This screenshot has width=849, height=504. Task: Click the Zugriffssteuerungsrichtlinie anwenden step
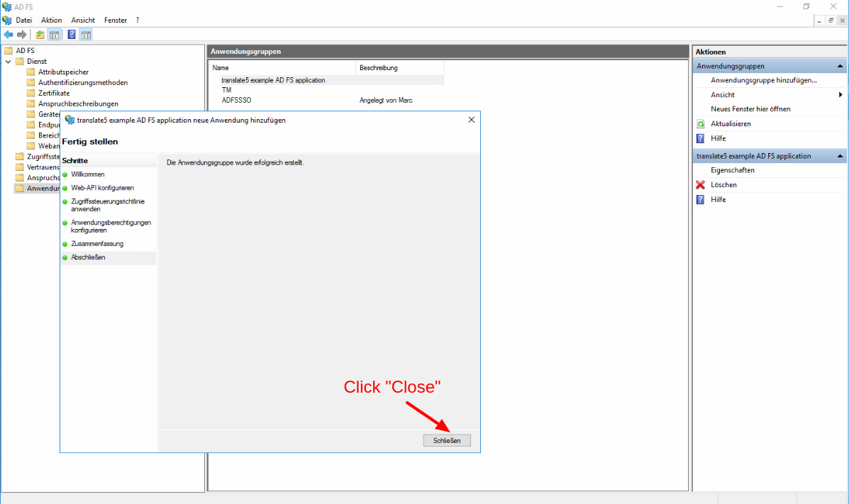108,205
